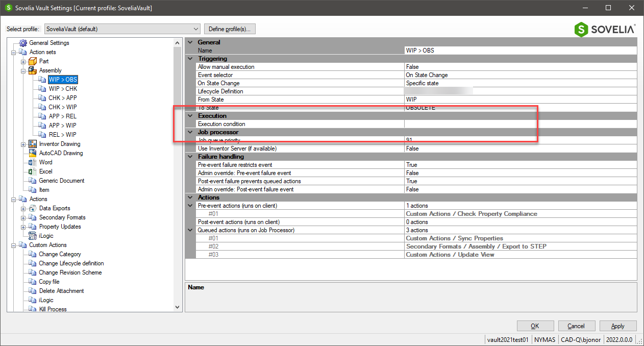This screenshot has height=346, width=644.
Task: Click the AutoCAD Drawing icon
Action: click(33, 153)
